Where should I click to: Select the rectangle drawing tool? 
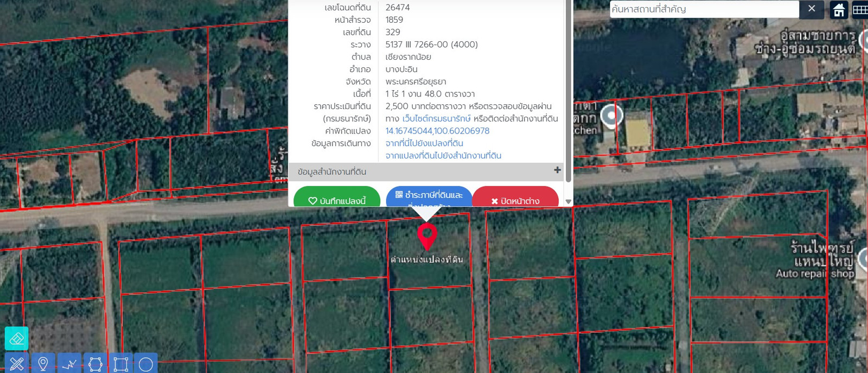pyautogui.click(x=121, y=363)
